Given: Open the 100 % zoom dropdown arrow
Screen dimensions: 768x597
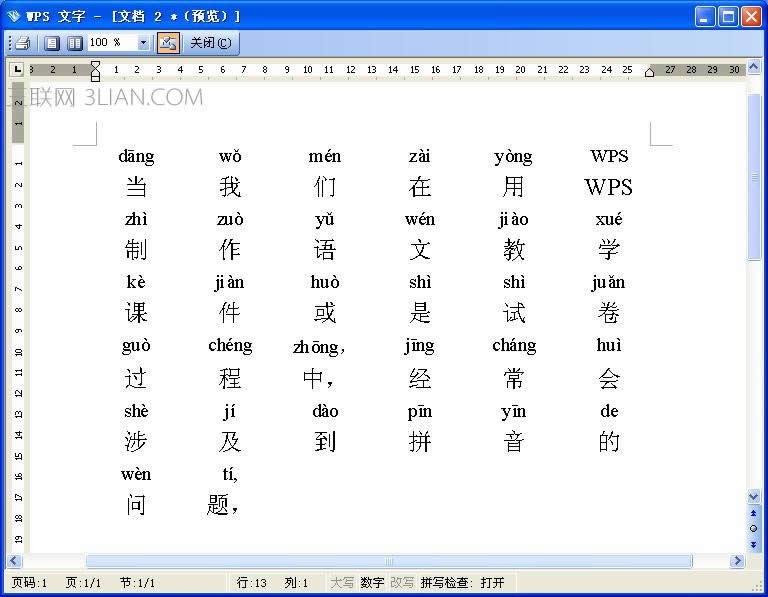Looking at the screenshot, I should (143, 43).
